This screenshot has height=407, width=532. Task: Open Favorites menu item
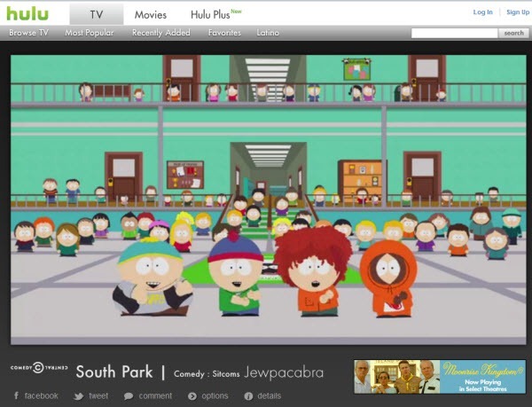click(x=224, y=33)
